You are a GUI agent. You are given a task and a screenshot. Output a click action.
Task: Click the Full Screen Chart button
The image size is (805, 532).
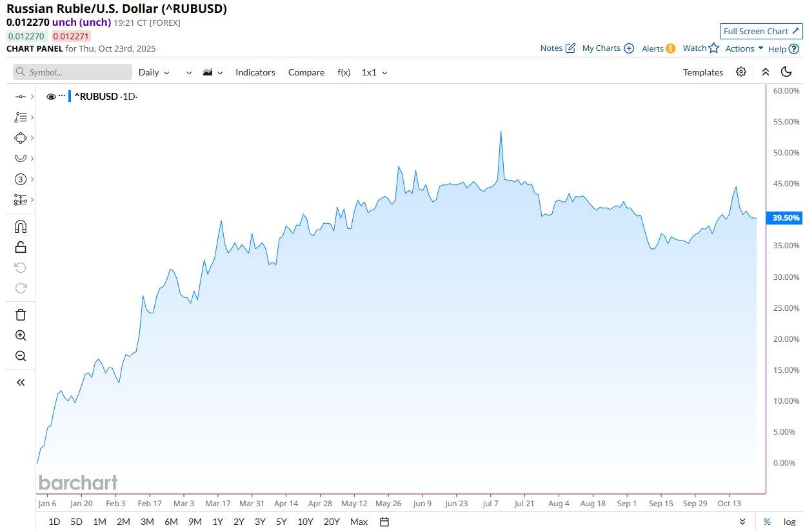point(761,31)
